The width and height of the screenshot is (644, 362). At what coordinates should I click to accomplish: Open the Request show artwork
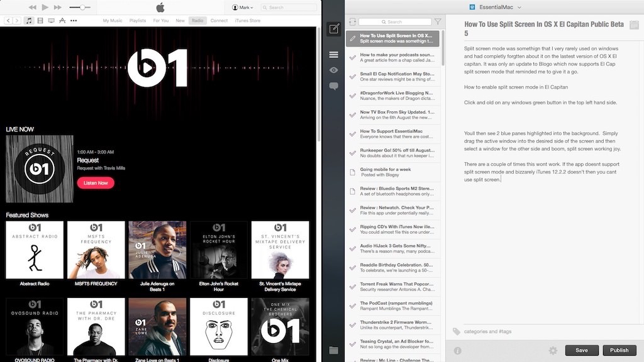coord(40,168)
